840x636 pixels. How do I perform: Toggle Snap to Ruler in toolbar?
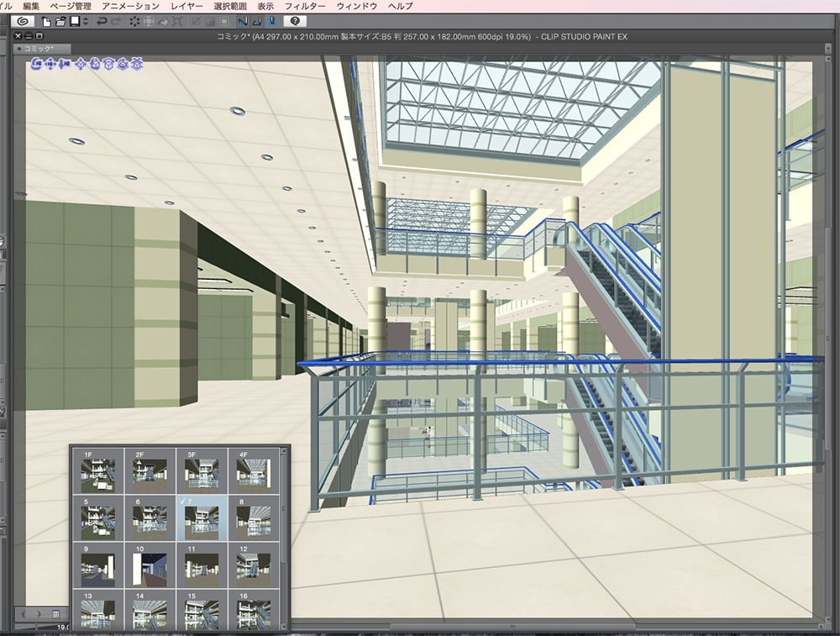coord(243,21)
